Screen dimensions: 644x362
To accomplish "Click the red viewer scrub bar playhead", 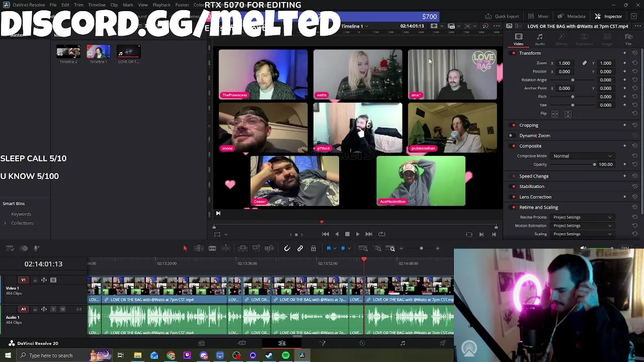I will [x=321, y=223].
